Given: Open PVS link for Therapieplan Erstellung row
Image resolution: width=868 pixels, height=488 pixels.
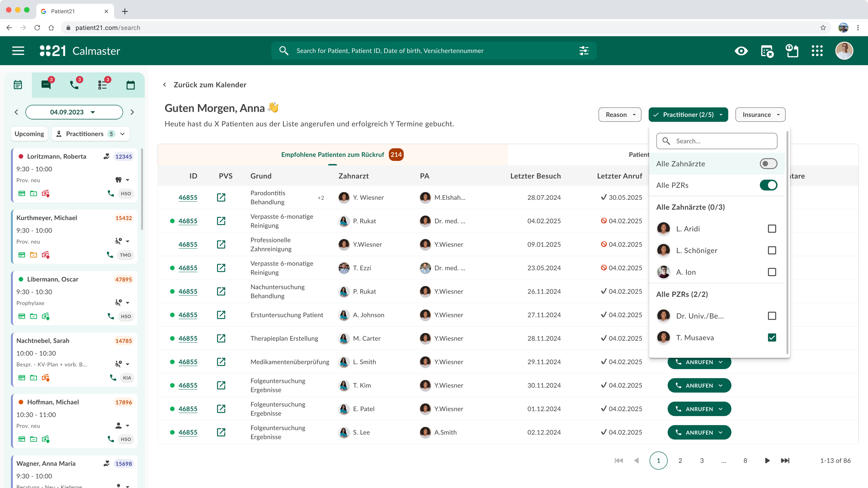Looking at the screenshot, I should [x=221, y=338].
